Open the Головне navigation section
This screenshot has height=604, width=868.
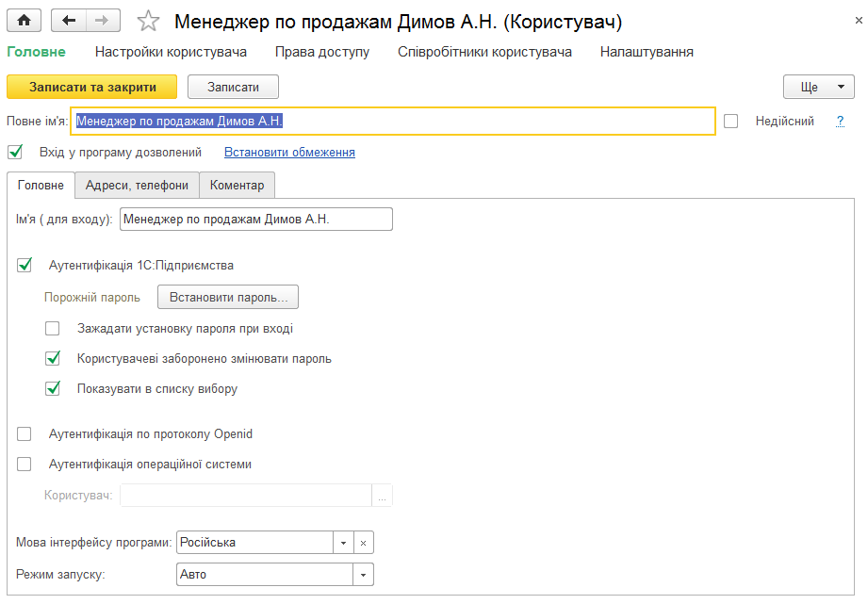tap(36, 52)
